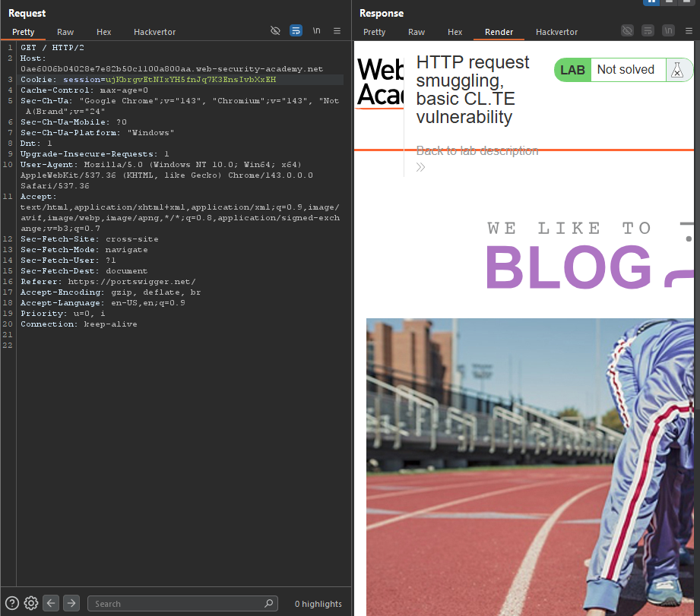The image size is (700, 616).
Task: Click Sec-Fetch-Mode: navigate header
Action: (x=84, y=250)
